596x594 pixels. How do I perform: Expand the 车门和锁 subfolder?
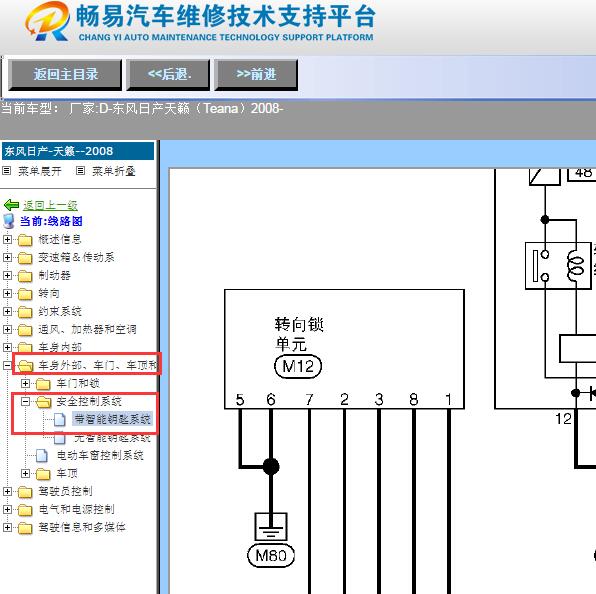click(x=25, y=383)
